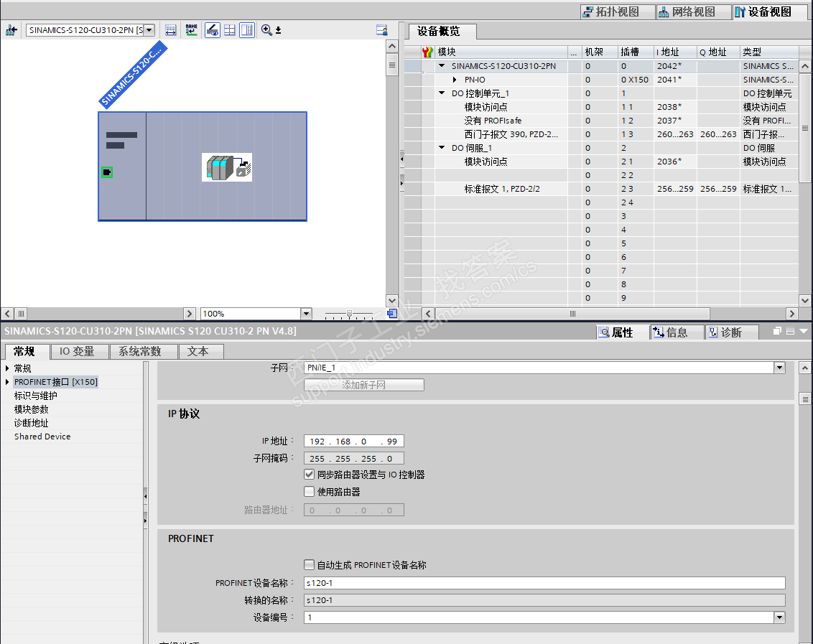Switch to 拓扑视图 (topology view) tab
This screenshot has height=644, width=813.
pos(617,12)
